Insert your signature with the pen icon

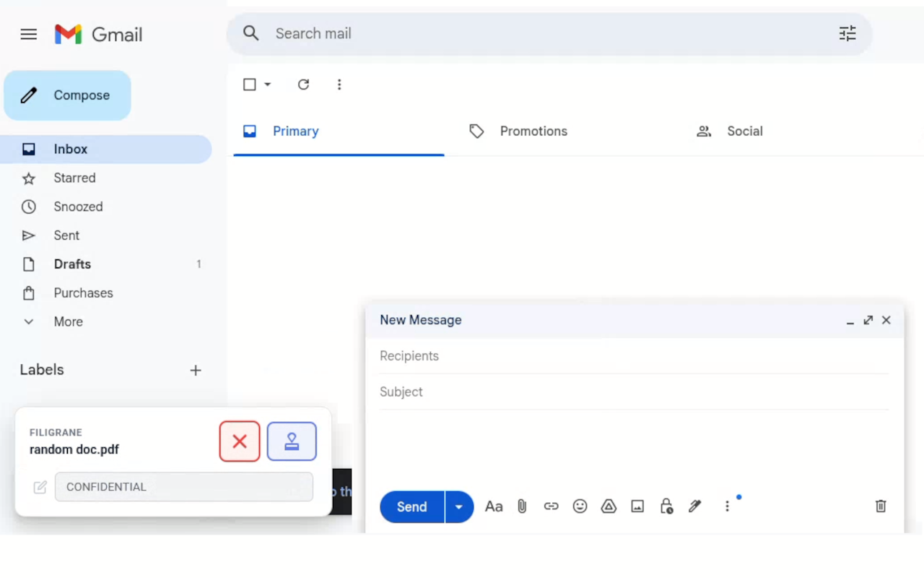click(694, 506)
